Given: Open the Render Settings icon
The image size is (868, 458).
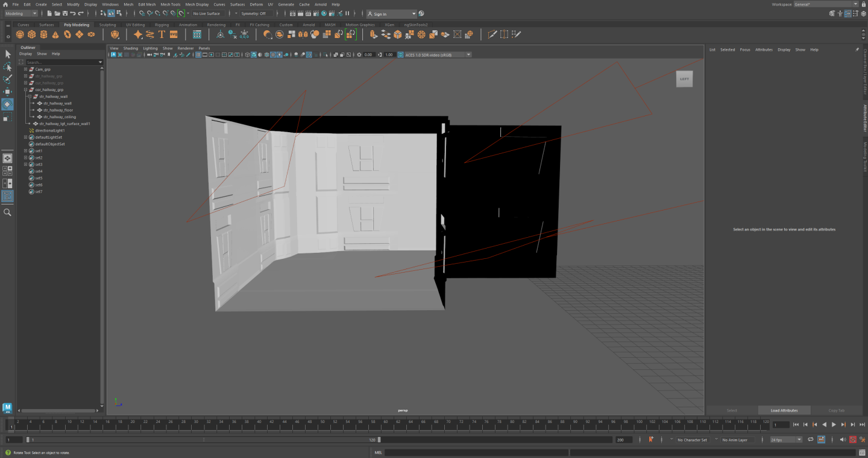Looking at the screenshot, I should tap(316, 13).
